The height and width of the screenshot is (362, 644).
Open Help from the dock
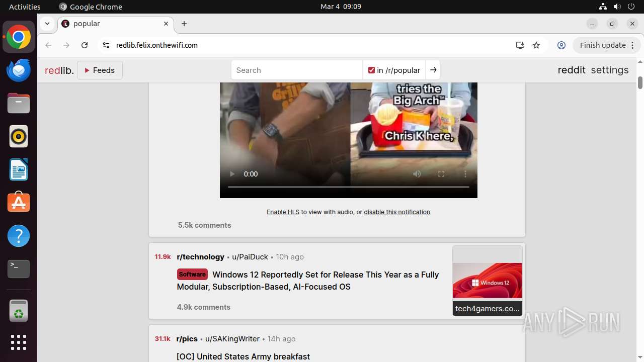click(x=19, y=236)
